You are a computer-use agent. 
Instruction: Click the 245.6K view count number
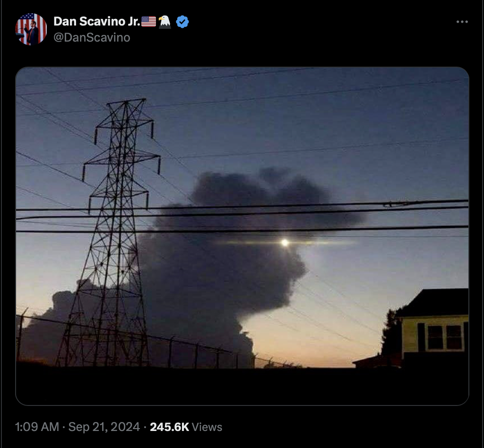click(x=169, y=427)
